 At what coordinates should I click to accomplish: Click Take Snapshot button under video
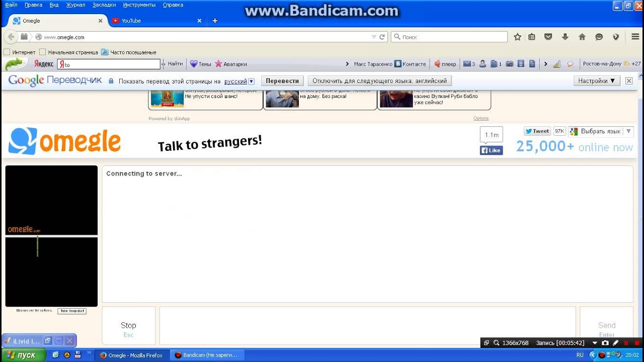72,311
